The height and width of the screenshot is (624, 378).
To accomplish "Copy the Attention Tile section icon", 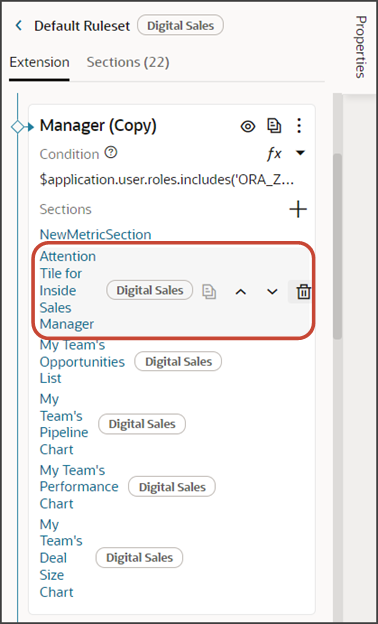I will coord(209,292).
